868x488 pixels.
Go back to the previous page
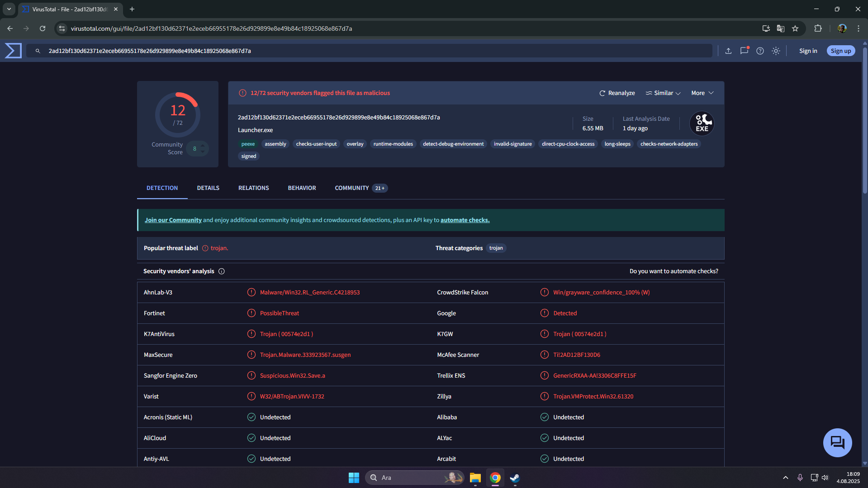10,28
